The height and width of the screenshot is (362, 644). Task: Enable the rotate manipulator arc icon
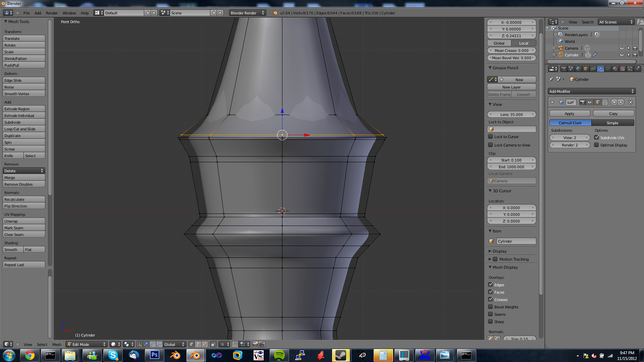(x=153, y=344)
